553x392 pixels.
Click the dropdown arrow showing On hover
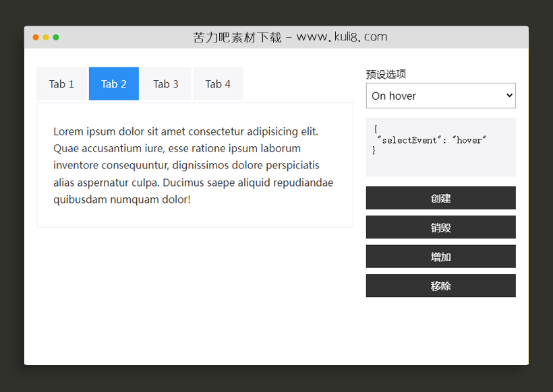pos(511,96)
